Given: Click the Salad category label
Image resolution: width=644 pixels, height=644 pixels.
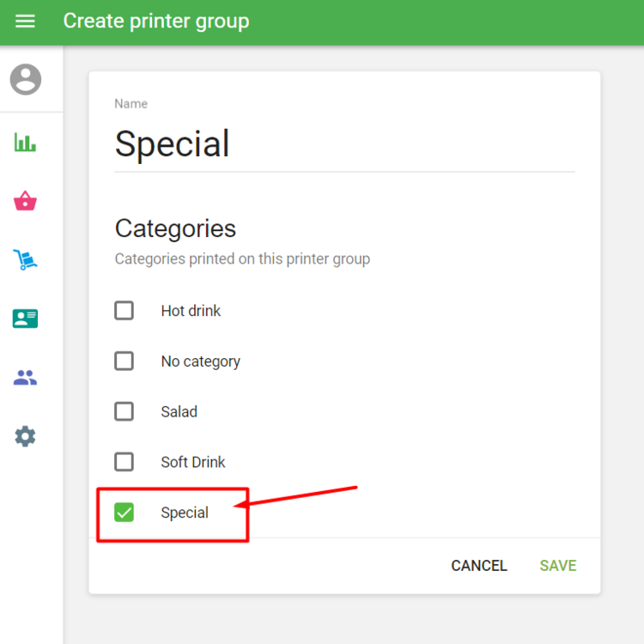Looking at the screenshot, I should coord(179,412).
